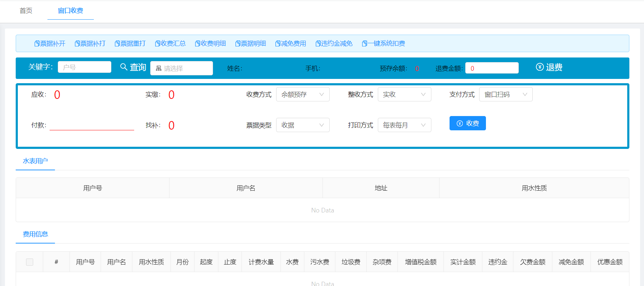Open the 收费明细 toolbar icon

click(x=197, y=44)
